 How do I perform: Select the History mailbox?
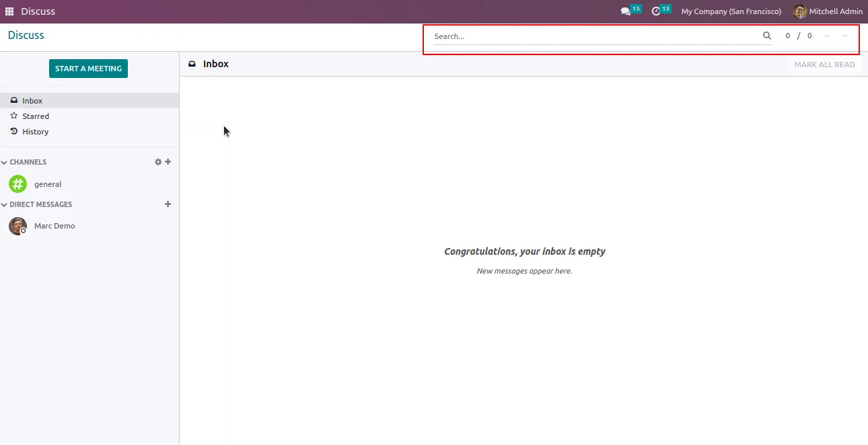coord(89,132)
